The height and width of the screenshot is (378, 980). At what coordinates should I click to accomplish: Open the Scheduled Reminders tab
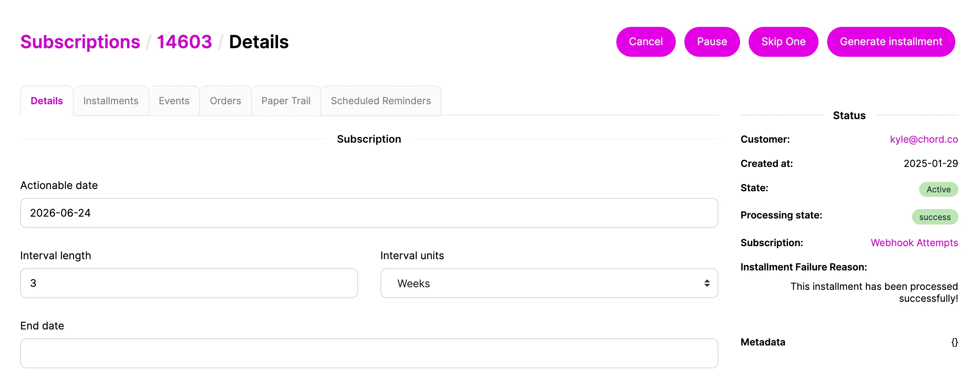click(x=381, y=101)
